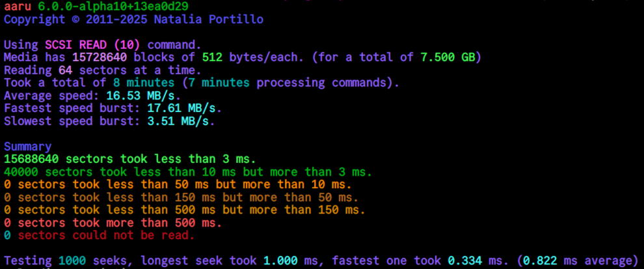The height and width of the screenshot is (269, 644).
Task: Click the 512 bytes/each value
Action: click(x=252, y=57)
